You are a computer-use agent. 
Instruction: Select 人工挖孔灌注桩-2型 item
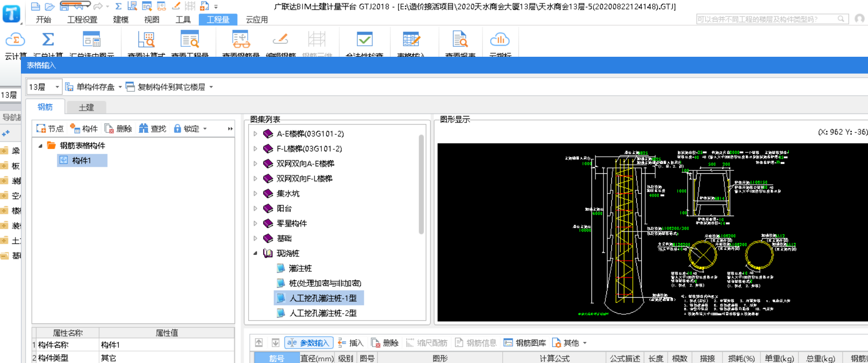(x=323, y=313)
